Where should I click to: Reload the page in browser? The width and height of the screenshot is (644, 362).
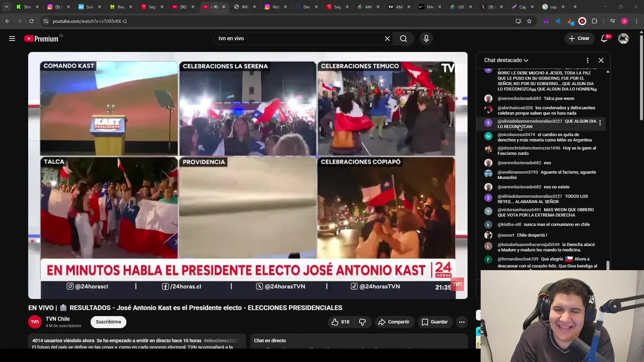pos(31,21)
